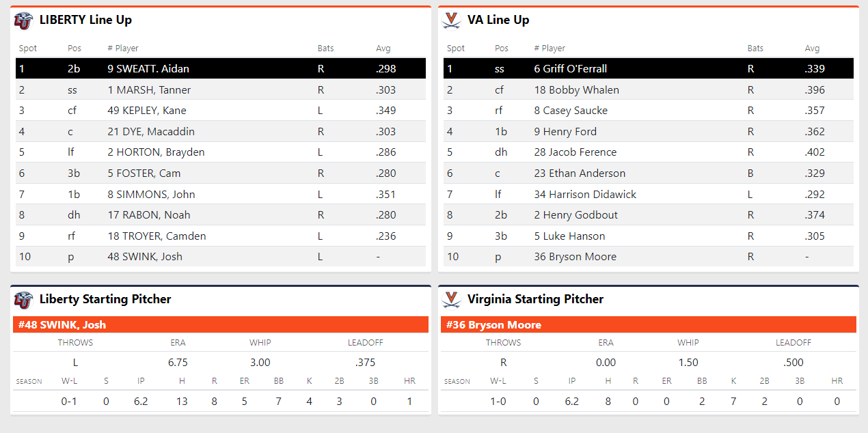This screenshot has height=433, width=868.
Task: Select the SWEATT, Aidan lineup row
Action: [x=220, y=68]
